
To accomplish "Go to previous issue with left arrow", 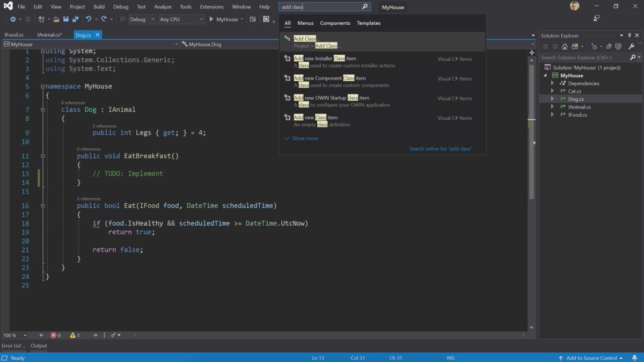I will pyautogui.click(x=41, y=335).
